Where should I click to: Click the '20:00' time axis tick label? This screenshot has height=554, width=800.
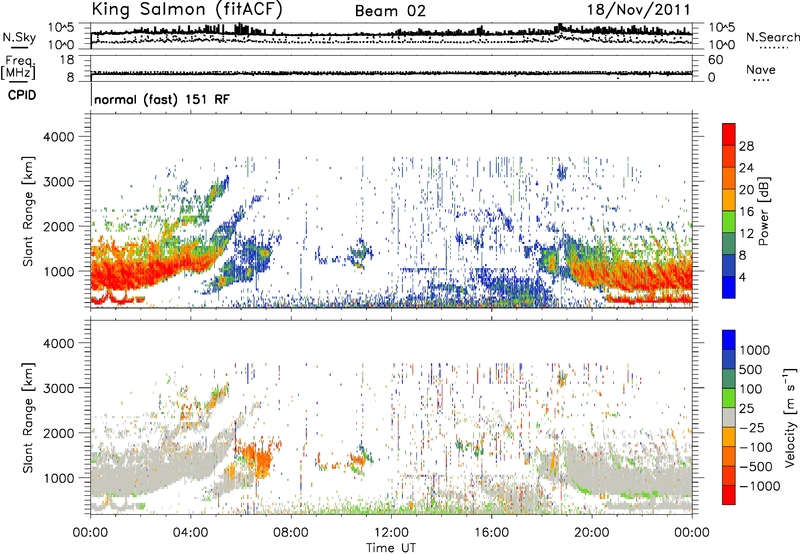[592, 533]
